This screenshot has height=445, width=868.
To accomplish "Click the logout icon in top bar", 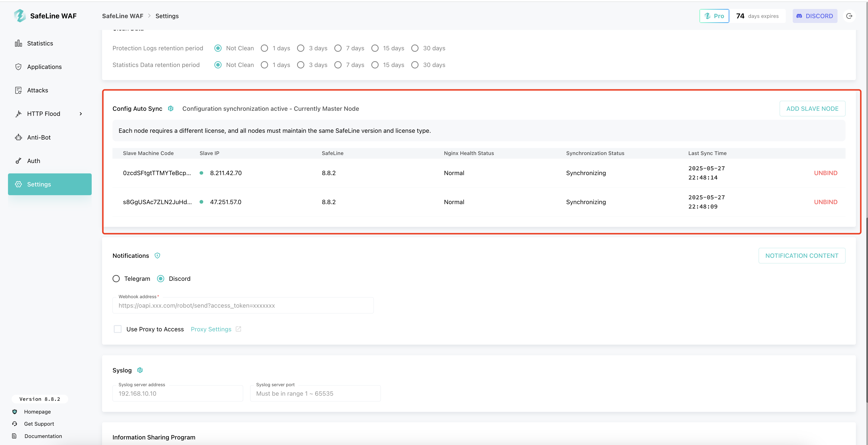I will coord(849,16).
